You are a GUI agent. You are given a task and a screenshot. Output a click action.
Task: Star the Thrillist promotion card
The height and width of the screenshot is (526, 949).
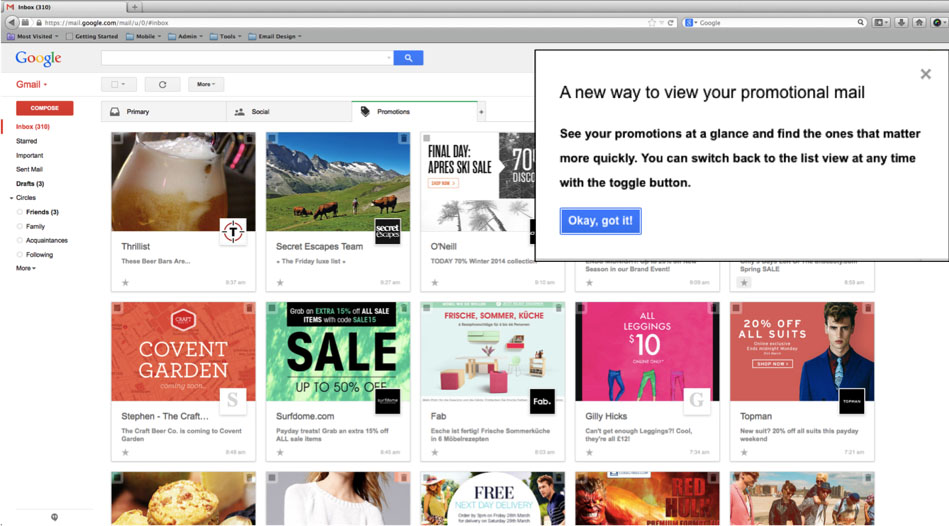(125, 282)
